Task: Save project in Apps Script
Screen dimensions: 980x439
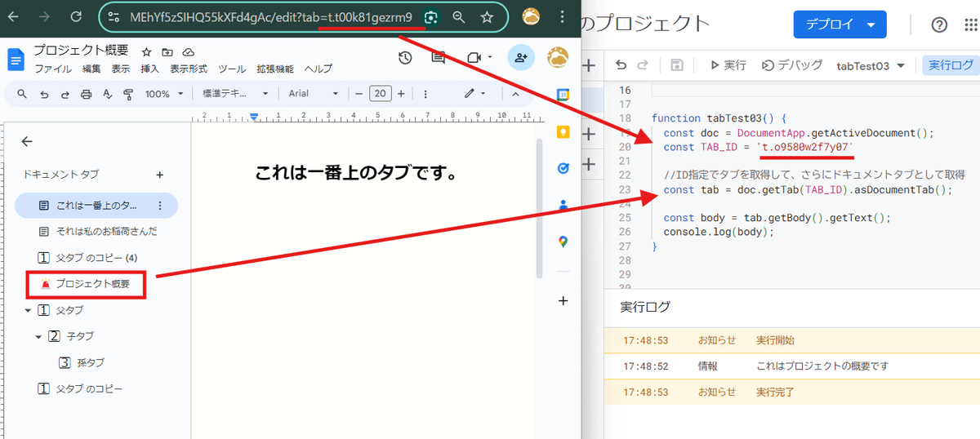Action: coord(676,65)
